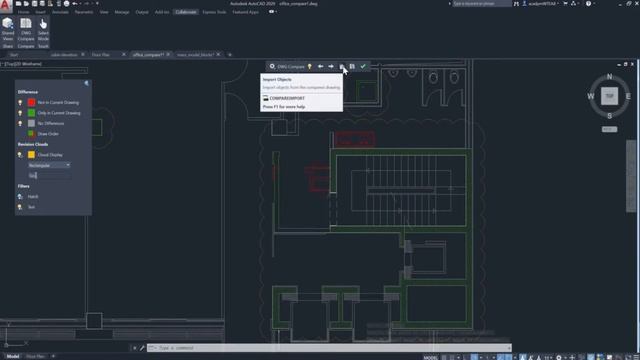The image size is (640, 360).
Task: Click the yellow Cloud Display swatch
Action: click(x=31, y=155)
